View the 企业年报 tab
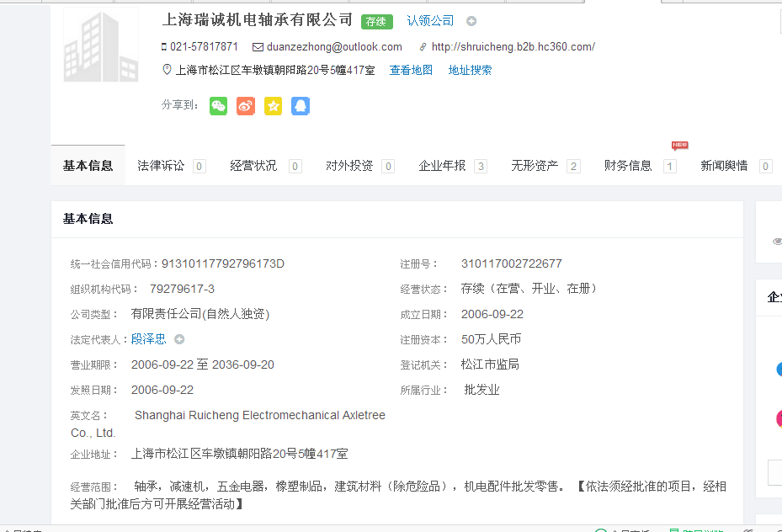The width and height of the screenshot is (782, 532). coord(442,166)
